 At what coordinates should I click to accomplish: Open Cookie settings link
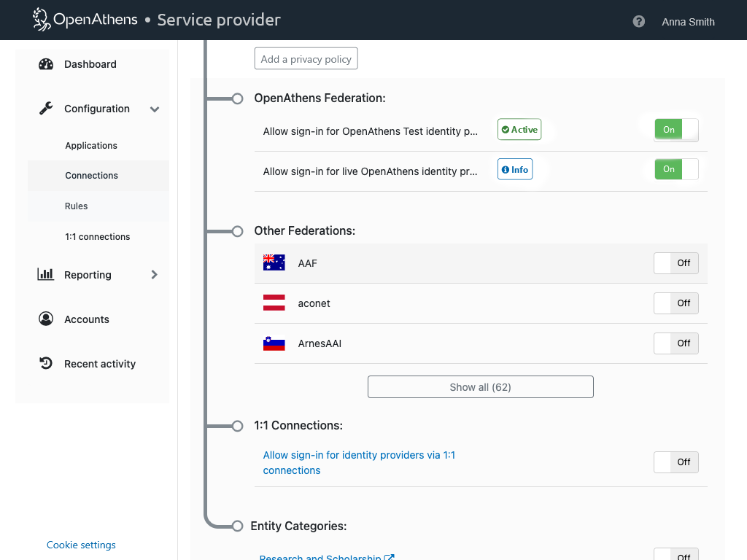[x=81, y=545]
